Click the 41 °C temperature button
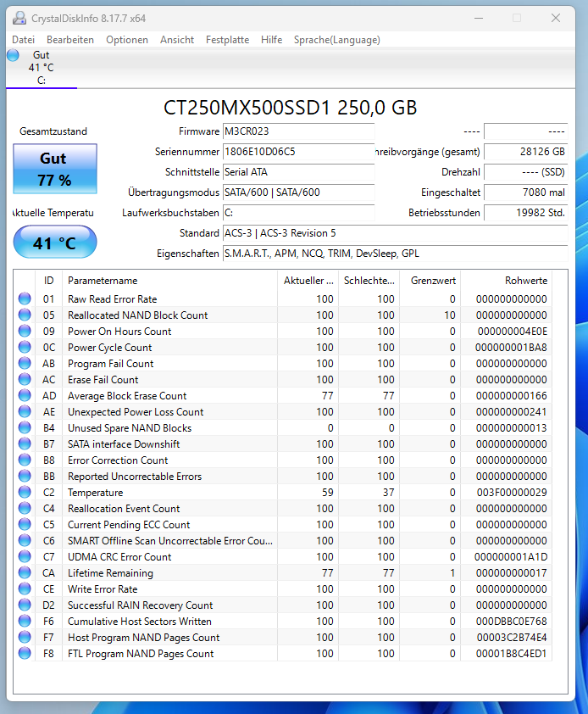The image size is (588, 714). tap(55, 243)
